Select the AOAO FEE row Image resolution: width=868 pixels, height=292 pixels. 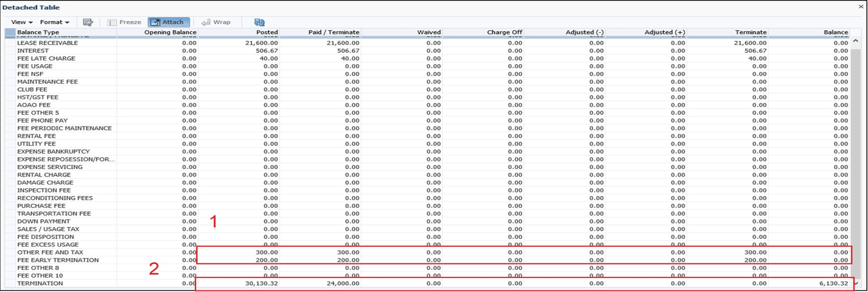tap(427, 105)
